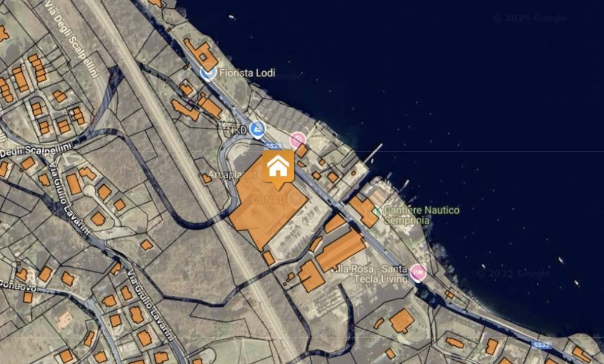
Task: Click the long pier extending into the lake
Action: click(373, 153)
